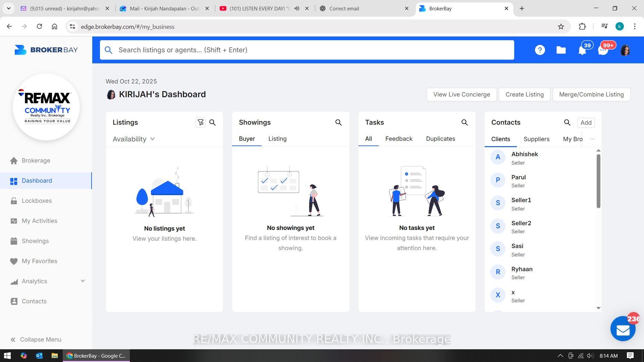Click the search icon in Tasks panel
This screenshot has height=362, width=644.
click(465, 123)
